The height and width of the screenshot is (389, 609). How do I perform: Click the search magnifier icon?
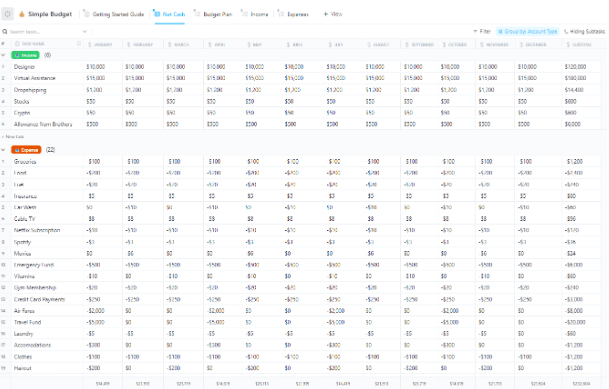coord(5,31)
